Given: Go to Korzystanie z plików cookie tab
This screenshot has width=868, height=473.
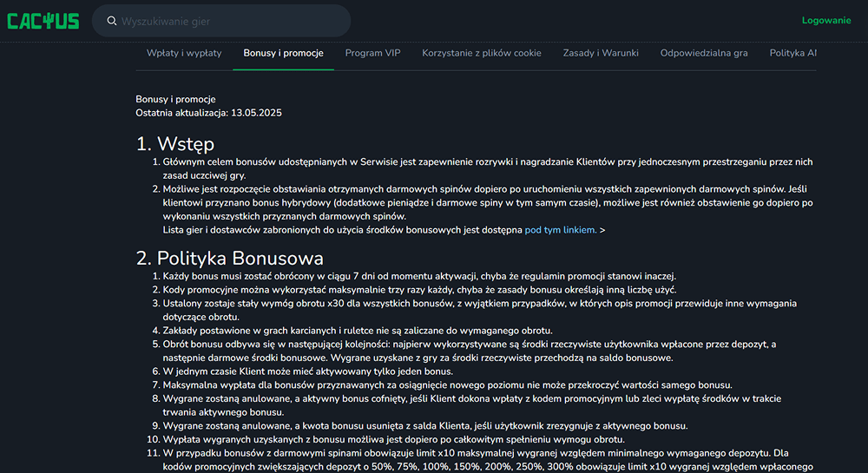Looking at the screenshot, I should [481, 53].
